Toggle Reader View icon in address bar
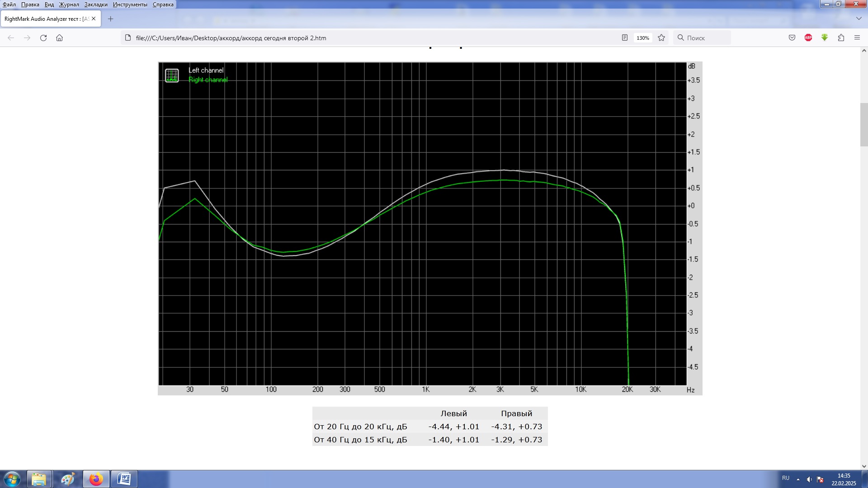 pyautogui.click(x=624, y=38)
